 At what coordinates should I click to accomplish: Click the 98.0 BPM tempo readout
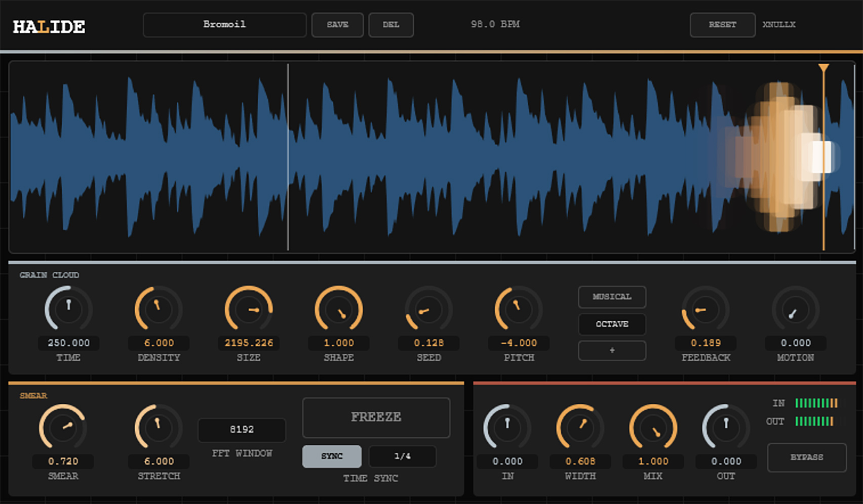pos(495,24)
